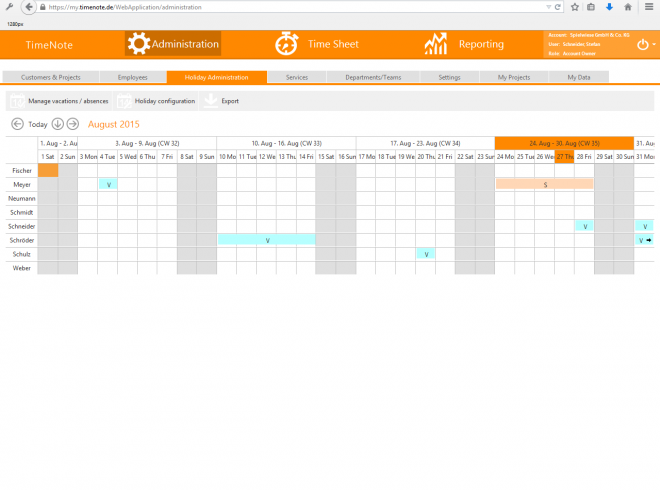Go to previous period with left arrow

coord(17,124)
